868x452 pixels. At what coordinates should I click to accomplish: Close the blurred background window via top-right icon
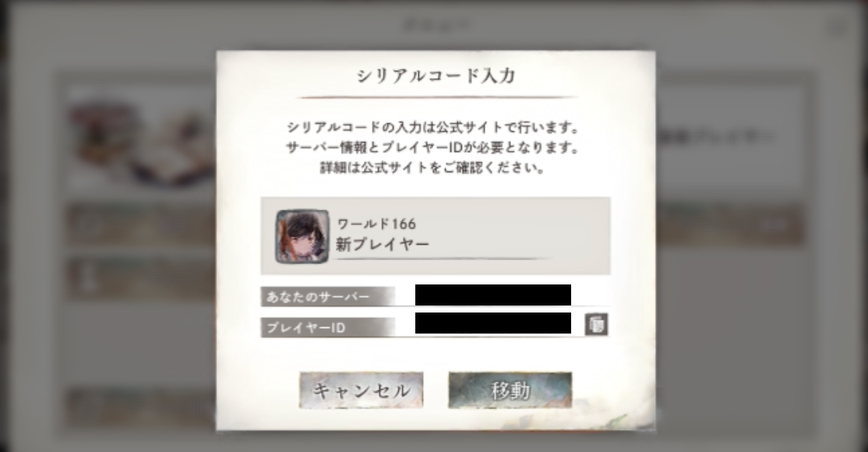[x=838, y=26]
